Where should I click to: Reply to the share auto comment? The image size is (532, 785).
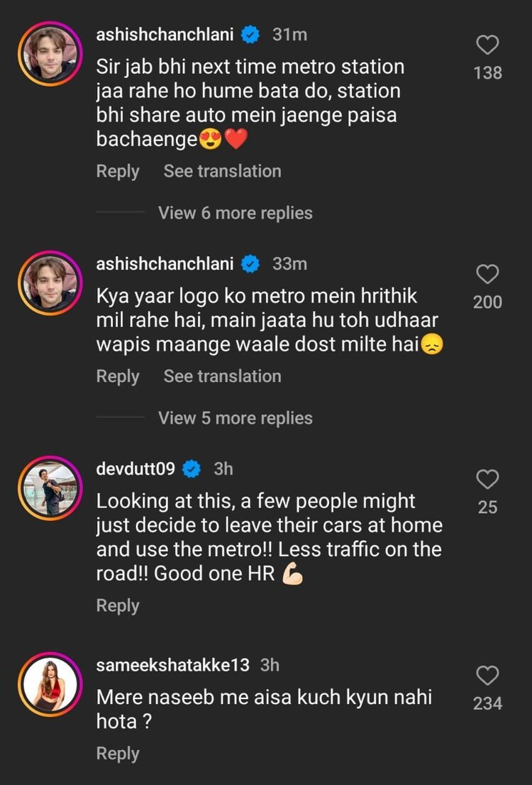118,171
